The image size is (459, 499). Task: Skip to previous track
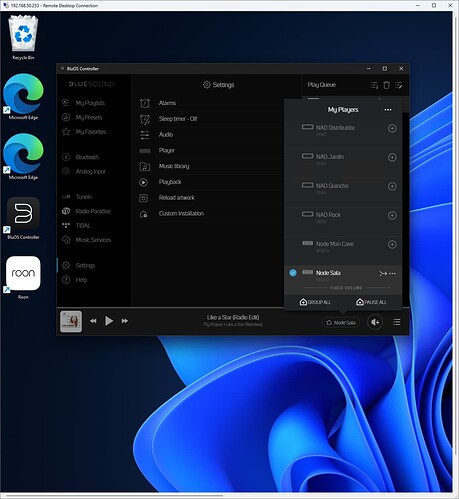pos(93,321)
